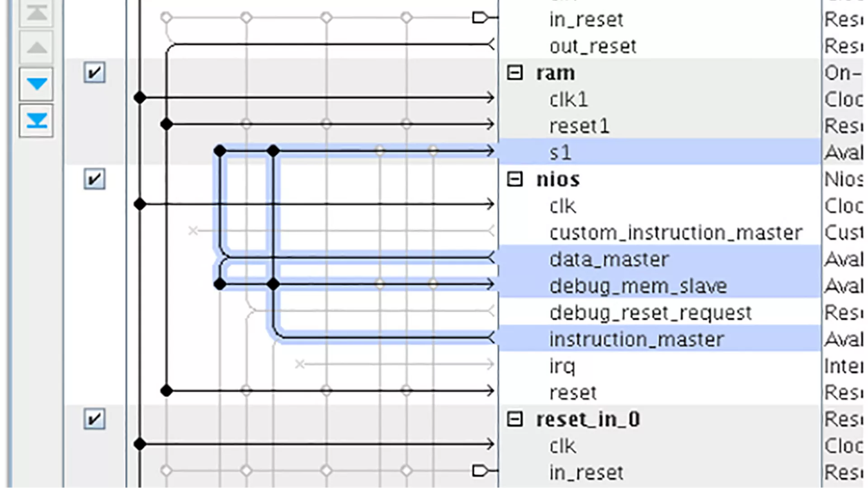Screen dimensions: 868x488
Task: Select the nios component name
Action: click(x=558, y=180)
